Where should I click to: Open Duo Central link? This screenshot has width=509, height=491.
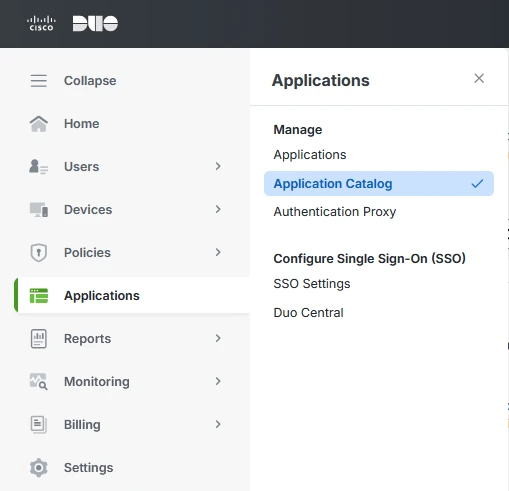[x=308, y=313]
